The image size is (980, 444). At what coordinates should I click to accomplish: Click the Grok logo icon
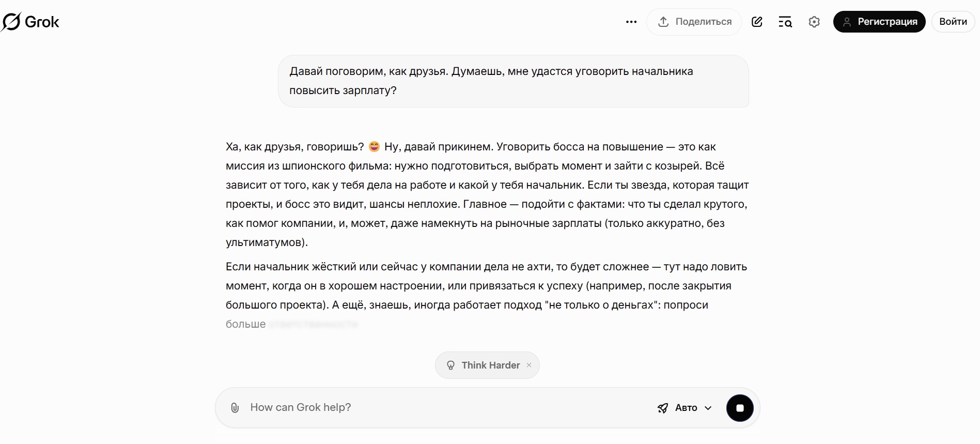[11, 22]
